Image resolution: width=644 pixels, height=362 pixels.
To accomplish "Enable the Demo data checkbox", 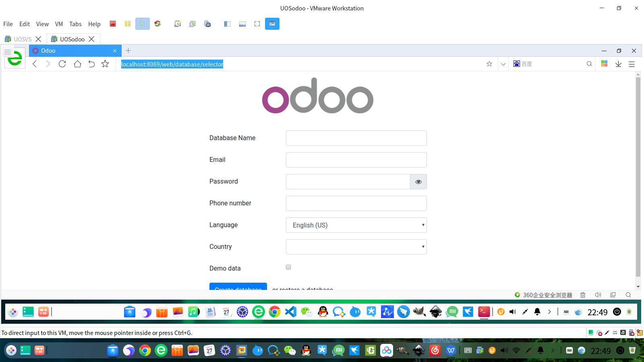I will point(288,267).
